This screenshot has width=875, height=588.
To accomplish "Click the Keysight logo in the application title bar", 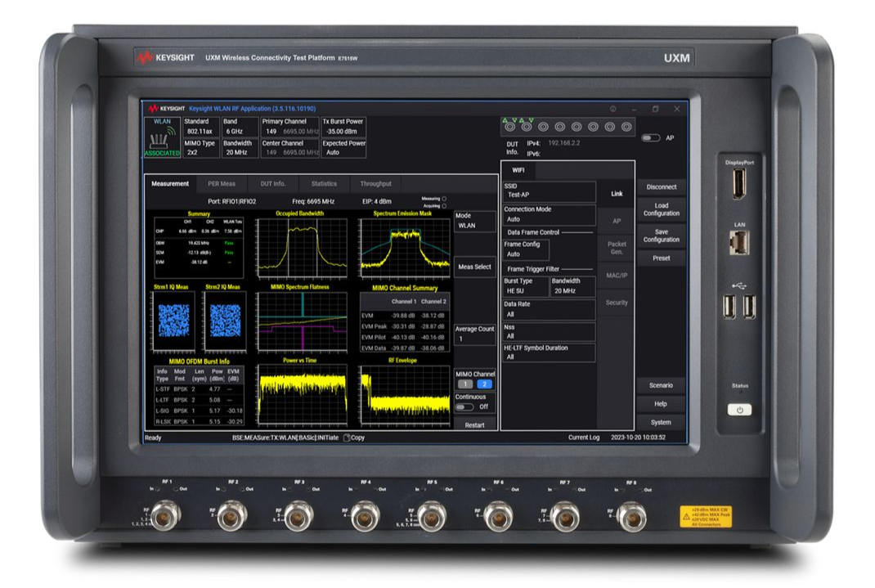I will point(167,109).
